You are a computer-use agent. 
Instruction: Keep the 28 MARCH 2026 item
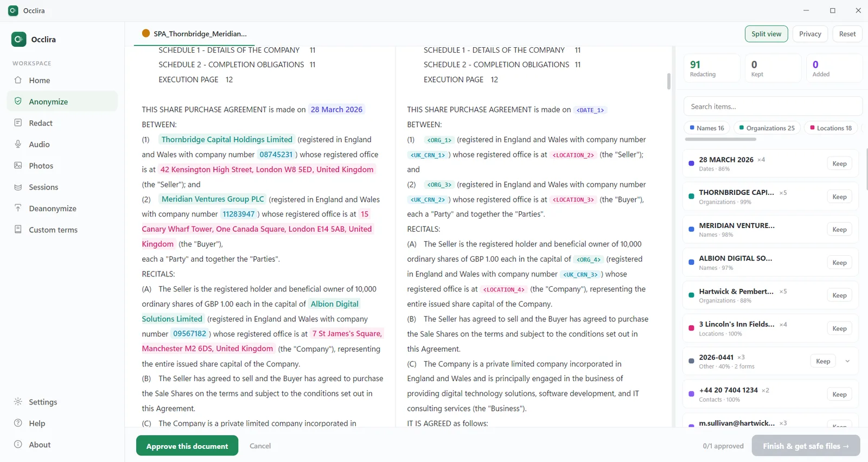(x=839, y=163)
